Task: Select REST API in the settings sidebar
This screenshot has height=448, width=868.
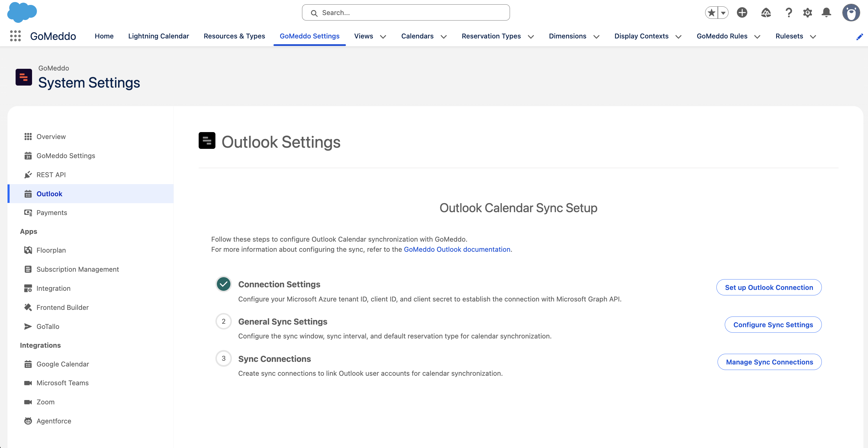Action: tap(90, 175)
